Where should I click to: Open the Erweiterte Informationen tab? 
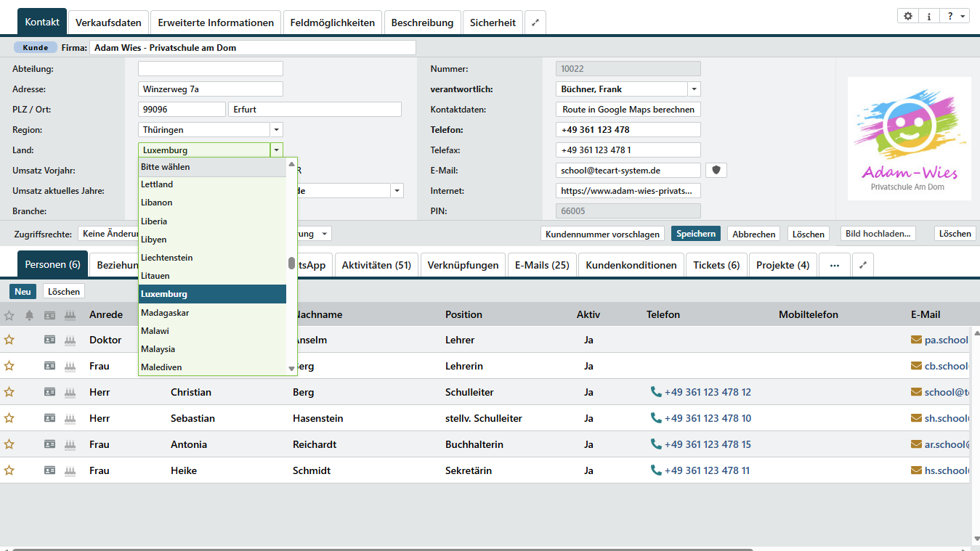[x=216, y=23]
